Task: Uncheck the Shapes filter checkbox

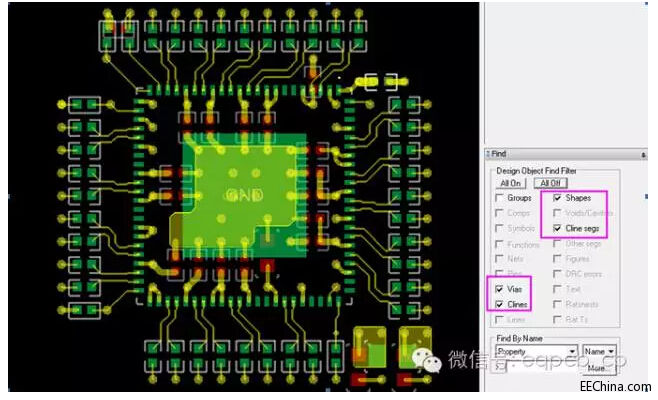Action: tap(558, 198)
